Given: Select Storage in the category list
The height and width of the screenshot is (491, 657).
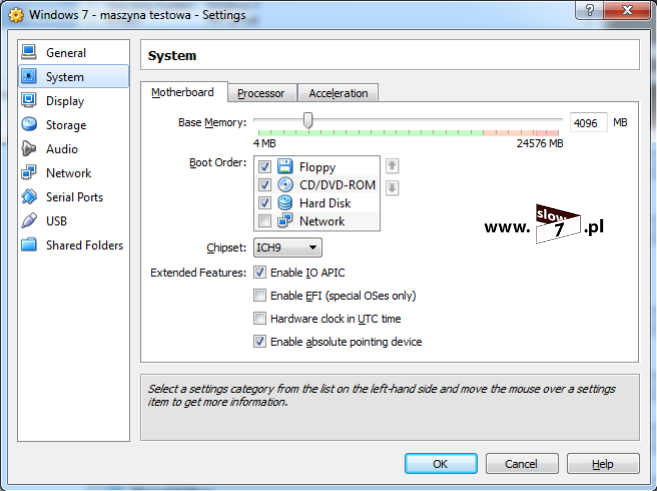Looking at the screenshot, I should (73, 124).
